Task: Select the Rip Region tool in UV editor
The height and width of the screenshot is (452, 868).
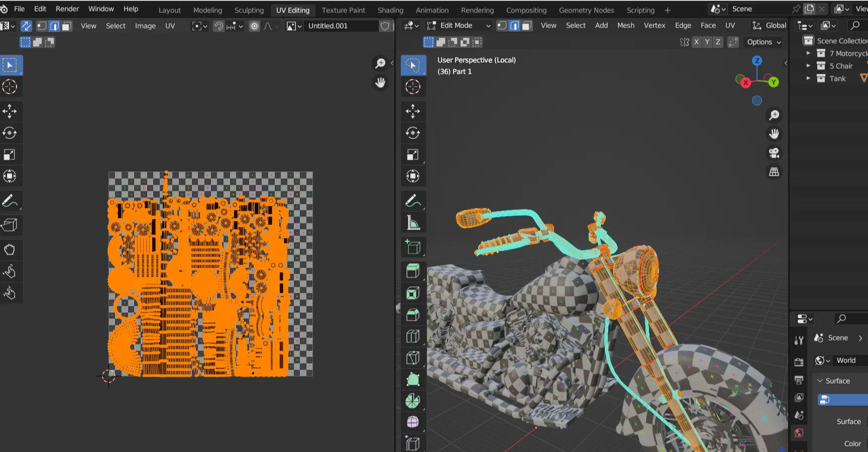Action: tap(10, 224)
